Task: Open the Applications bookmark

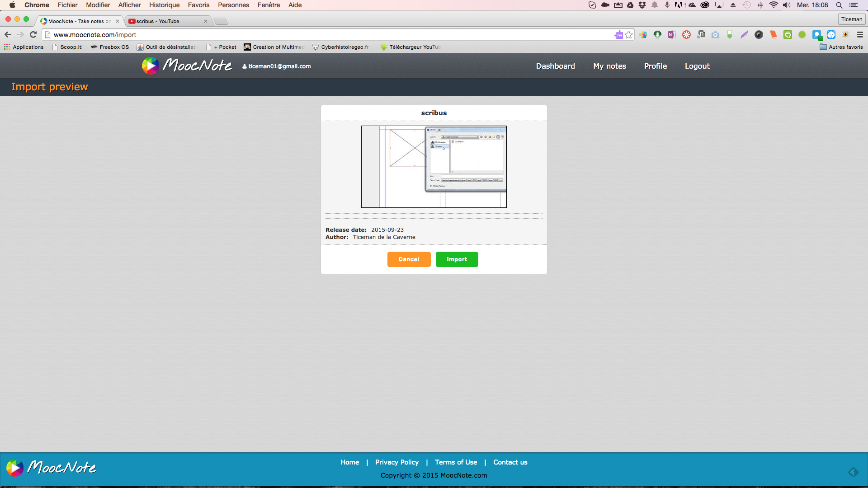Action: click(24, 47)
